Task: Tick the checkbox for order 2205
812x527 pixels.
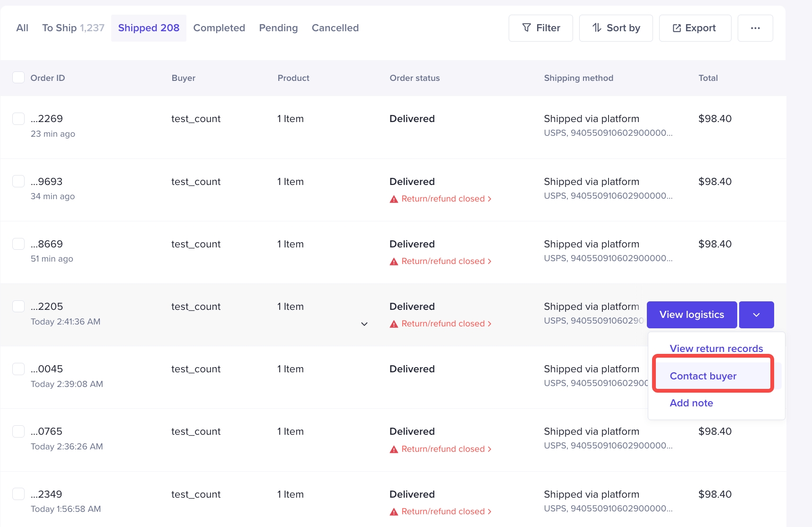Action: (x=18, y=307)
